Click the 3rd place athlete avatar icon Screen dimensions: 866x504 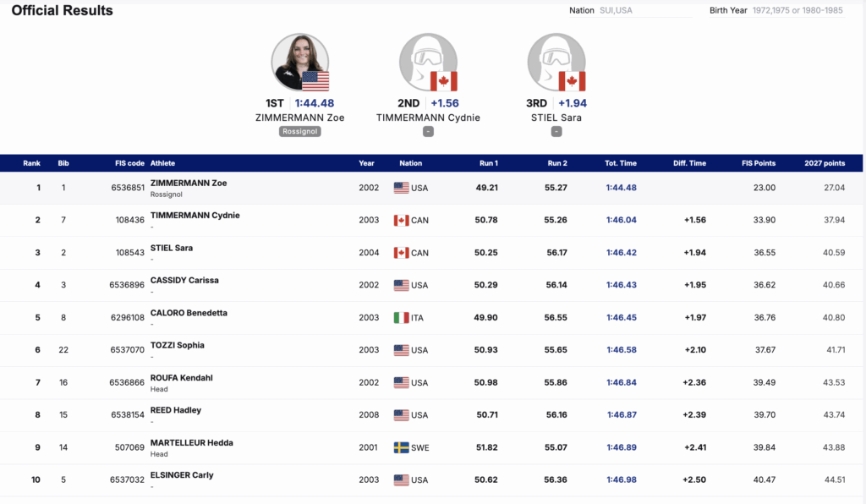point(554,59)
